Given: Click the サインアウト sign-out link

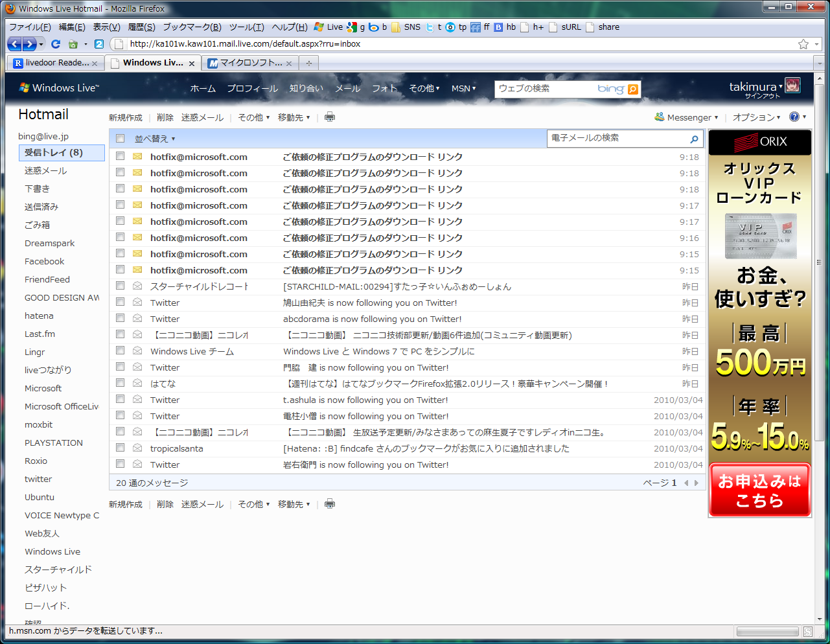Looking at the screenshot, I should [763, 96].
